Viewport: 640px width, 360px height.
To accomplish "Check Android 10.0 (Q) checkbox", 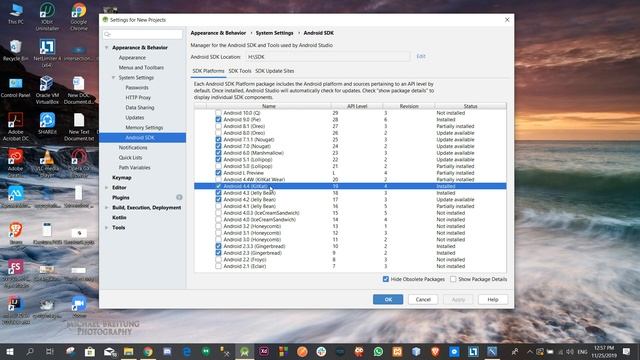I will (x=218, y=113).
